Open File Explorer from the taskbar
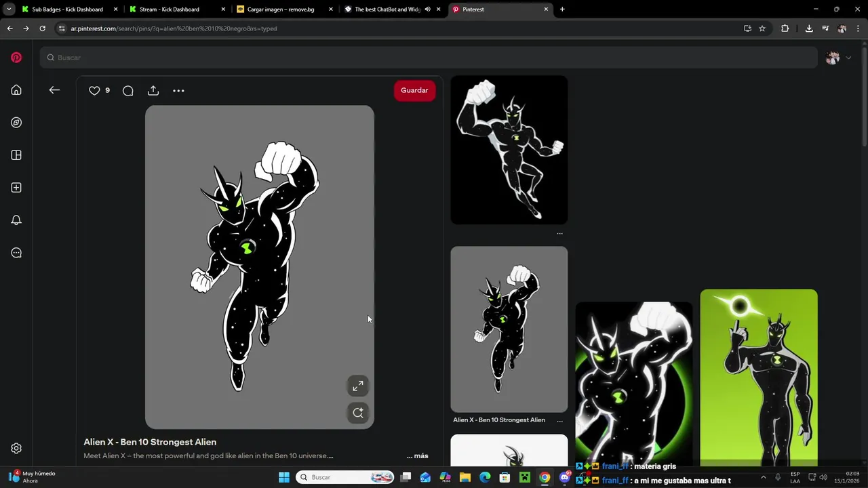The image size is (868, 488). point(465,477)
